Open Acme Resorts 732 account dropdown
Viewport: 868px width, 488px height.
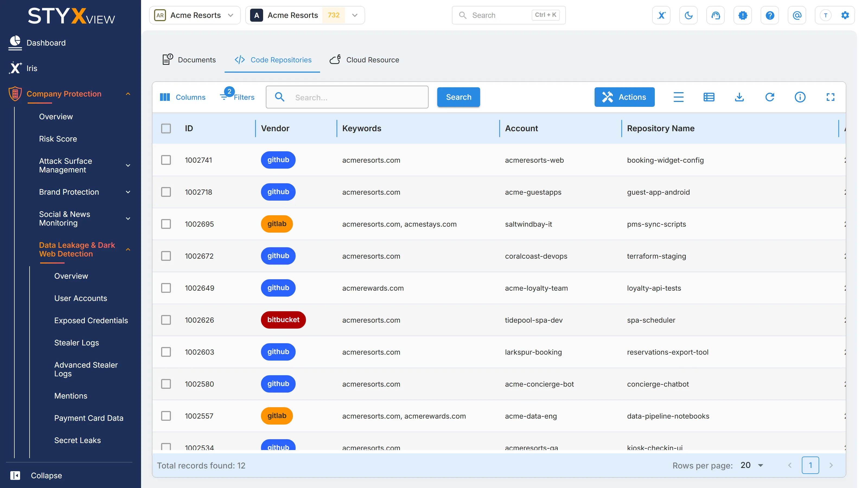(x=305, y=15)
